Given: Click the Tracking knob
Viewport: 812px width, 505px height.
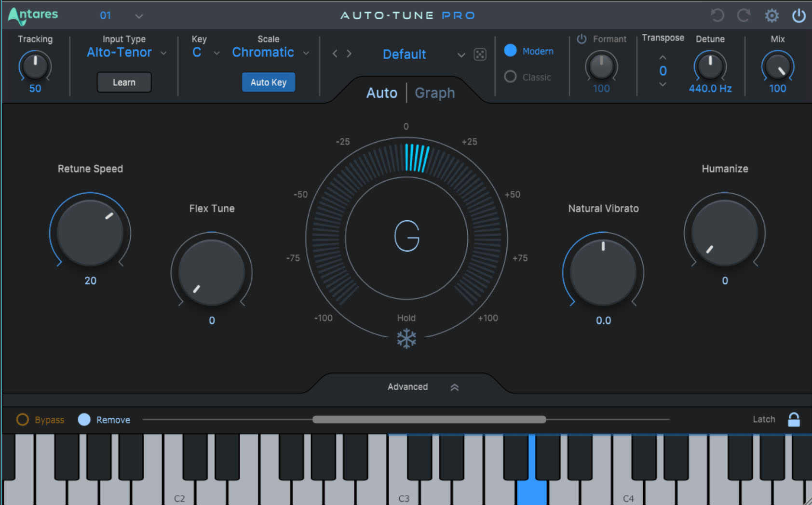Looking at the screenshot, I should click(x=35, y=66).
